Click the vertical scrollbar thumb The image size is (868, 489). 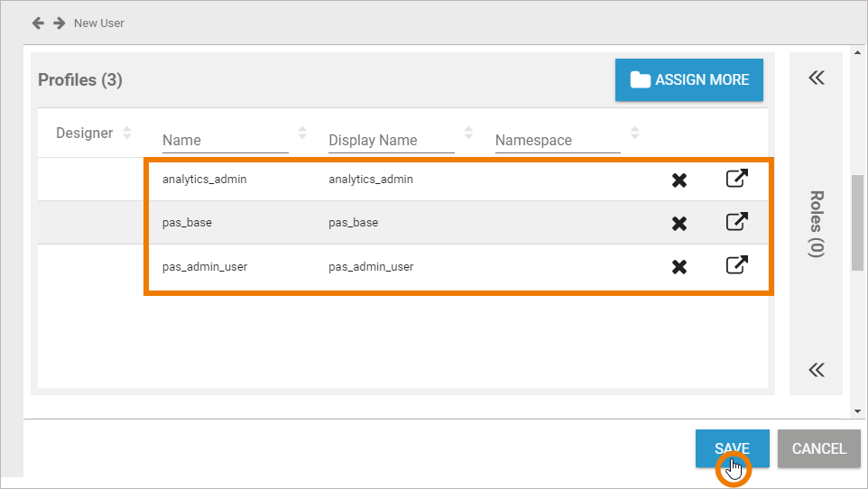pyautogui.click(x=857, y=222)
